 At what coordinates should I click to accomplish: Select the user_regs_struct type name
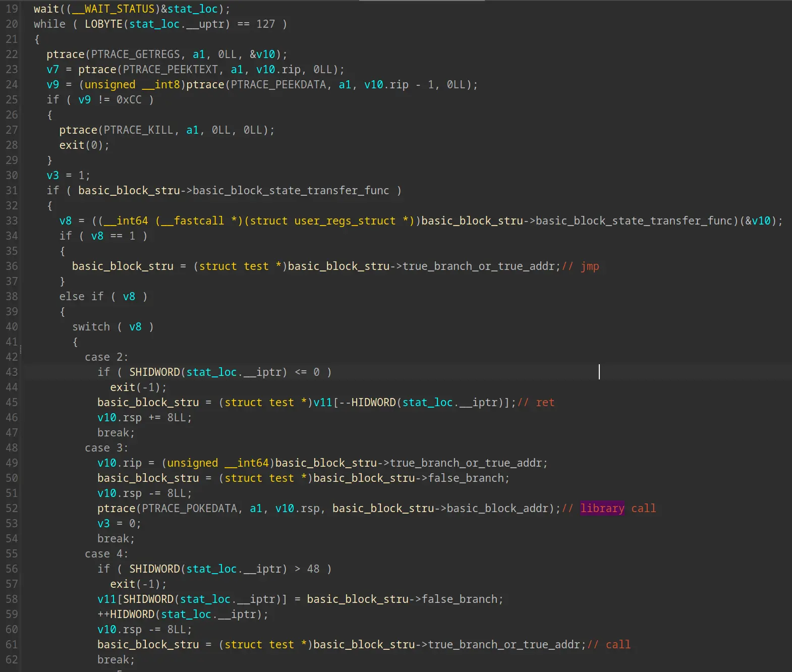pos(345,221)
